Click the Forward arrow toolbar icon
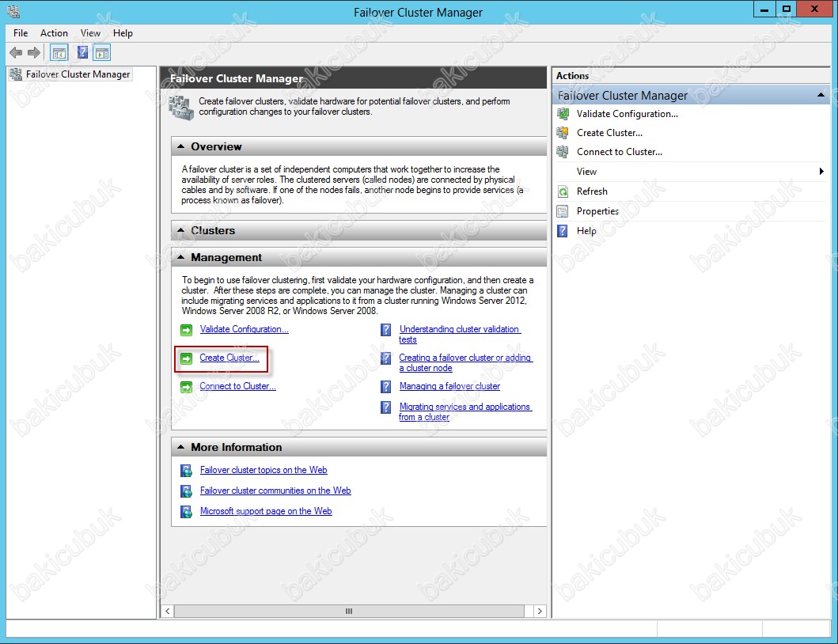Viewport: 838px width, 644px height. pyautogui.click(x=34, y=52)
